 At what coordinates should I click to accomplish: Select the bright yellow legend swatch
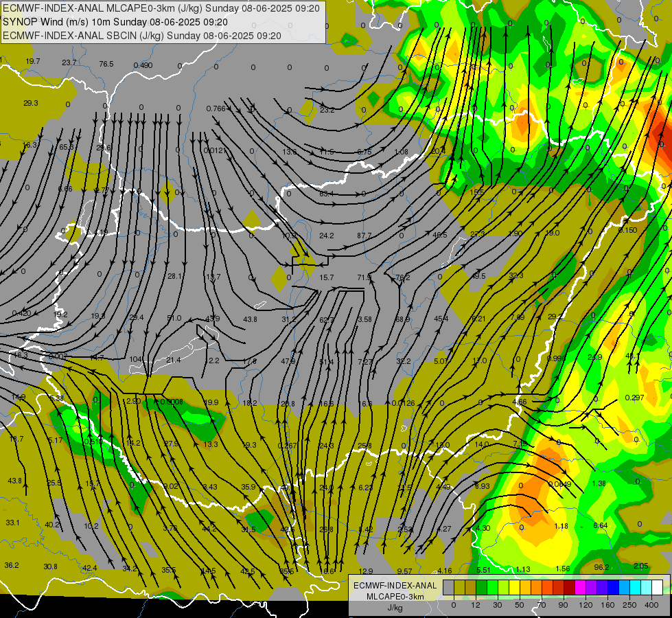[515, 587]
